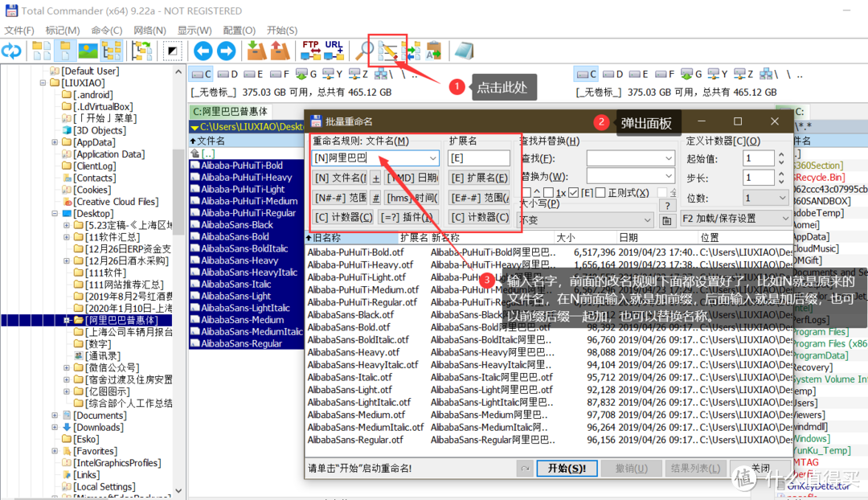This screenshot has width=868, height=500.
Task: Toggle the ^ checkbox under find and replace
Action: point(526,193)
